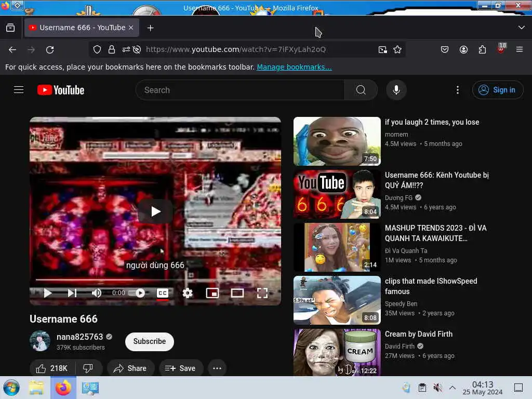Open nana825763 channel avatar

click(x=40, y=341)
